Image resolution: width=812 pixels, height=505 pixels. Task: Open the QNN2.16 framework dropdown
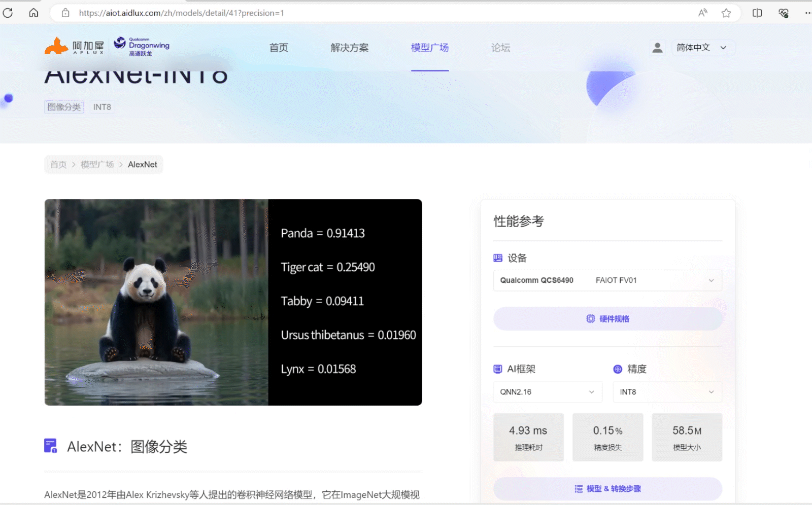pyautogui.click(x=548, y=392)
